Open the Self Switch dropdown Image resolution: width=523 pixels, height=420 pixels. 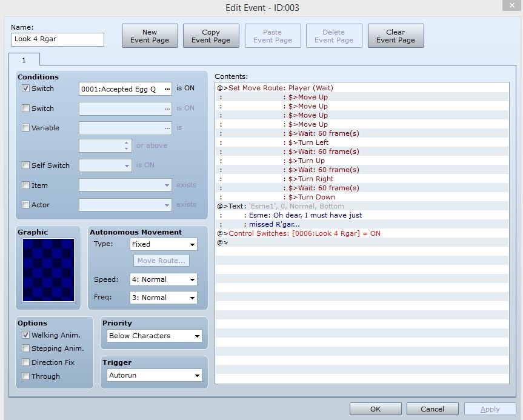pyautogui.click(x=105, y=165)
